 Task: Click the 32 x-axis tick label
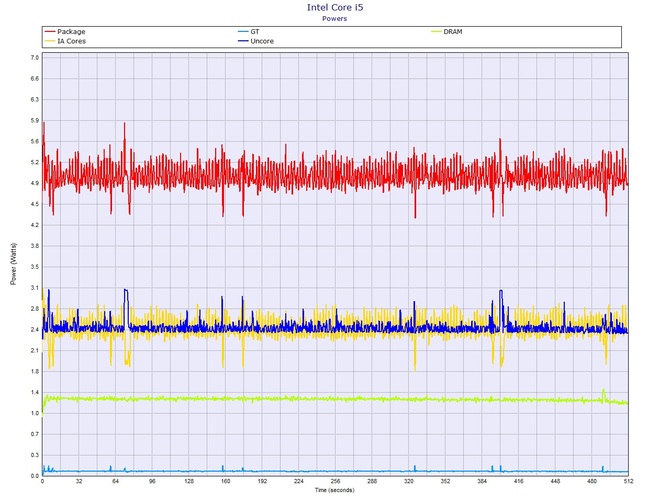coord(79,481)
